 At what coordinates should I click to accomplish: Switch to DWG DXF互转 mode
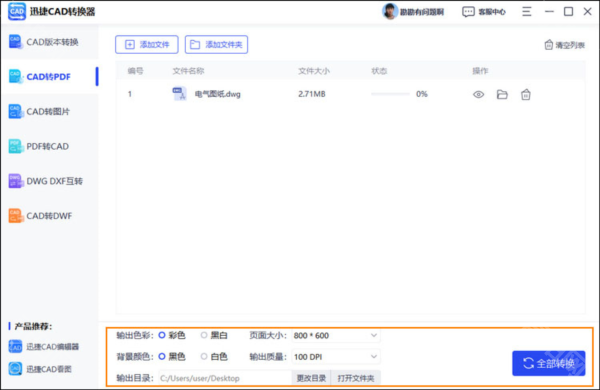pos(50,181)
